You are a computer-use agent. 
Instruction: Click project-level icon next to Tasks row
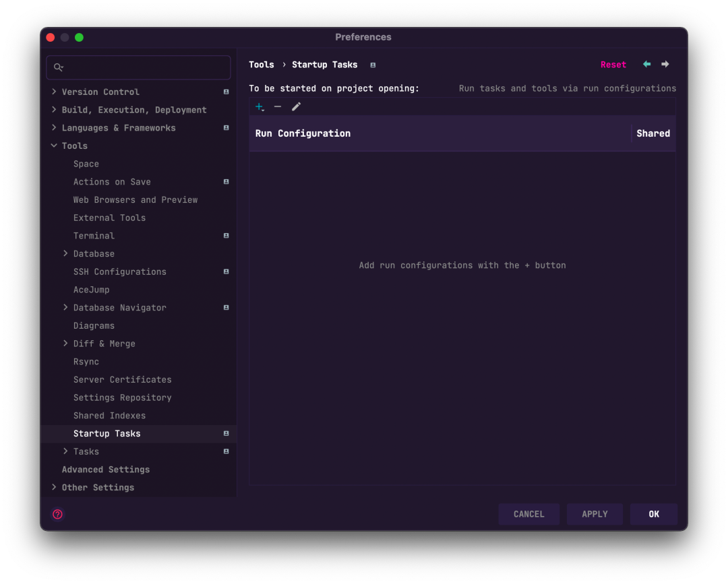pos(226,451)
